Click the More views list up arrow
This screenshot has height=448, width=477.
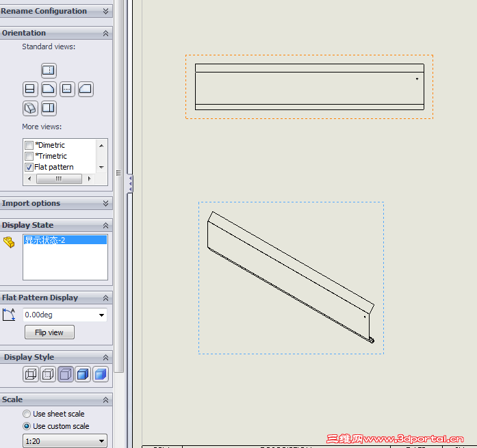[101, 146]
